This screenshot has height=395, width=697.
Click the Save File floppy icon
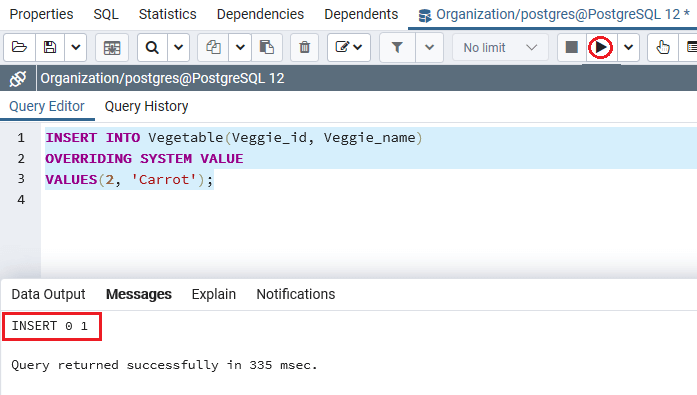click(50, 47)
